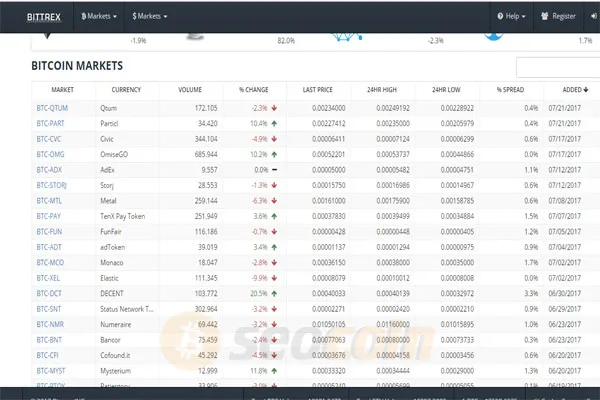Image resolution: width=600 pixels, height=400 pixels.
Task: Click the unchanged dash icon for AdEx
Action: (x=274, y=170)
